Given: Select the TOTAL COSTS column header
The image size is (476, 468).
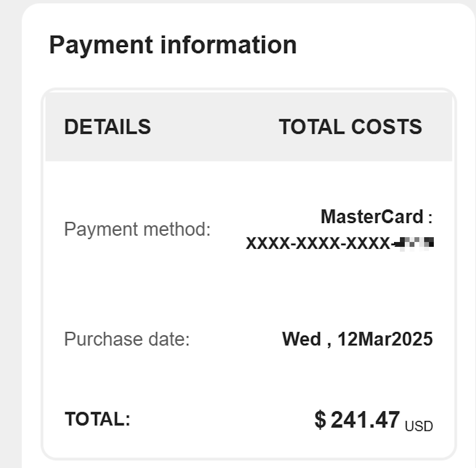Looking at the screenshot, I should point(350,127).
